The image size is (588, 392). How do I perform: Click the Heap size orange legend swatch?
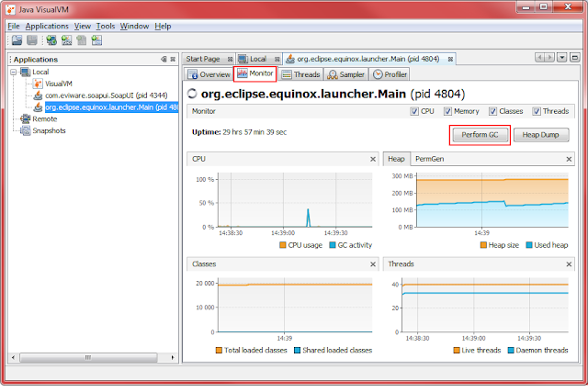(x=483, y=245)
